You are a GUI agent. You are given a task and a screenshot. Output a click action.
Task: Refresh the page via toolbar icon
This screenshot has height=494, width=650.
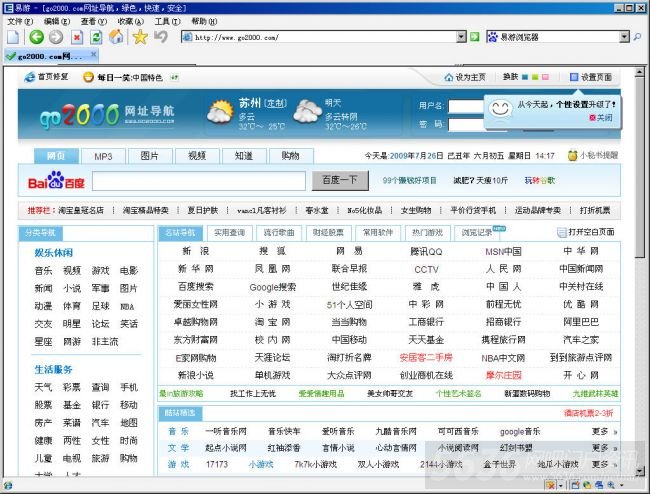[x=96, y=38]
